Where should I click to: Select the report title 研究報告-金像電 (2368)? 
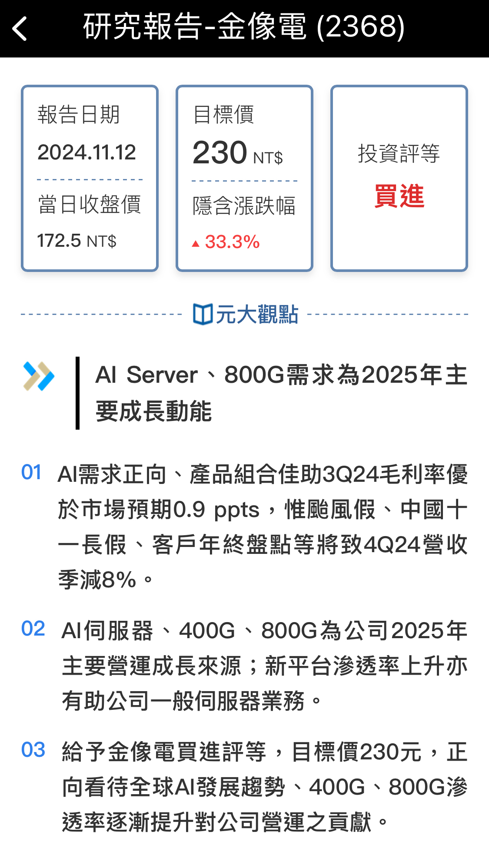click(x=244, y=27)
